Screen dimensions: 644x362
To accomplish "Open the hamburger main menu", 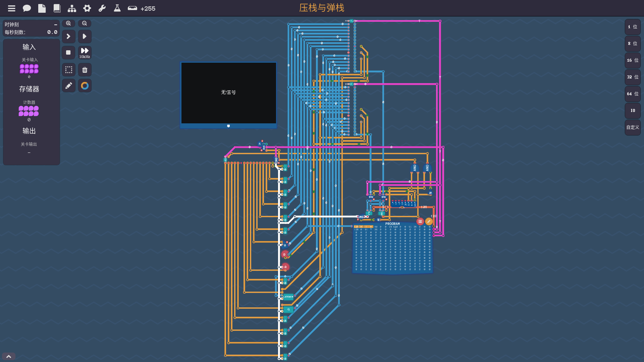I will (11, 8).
